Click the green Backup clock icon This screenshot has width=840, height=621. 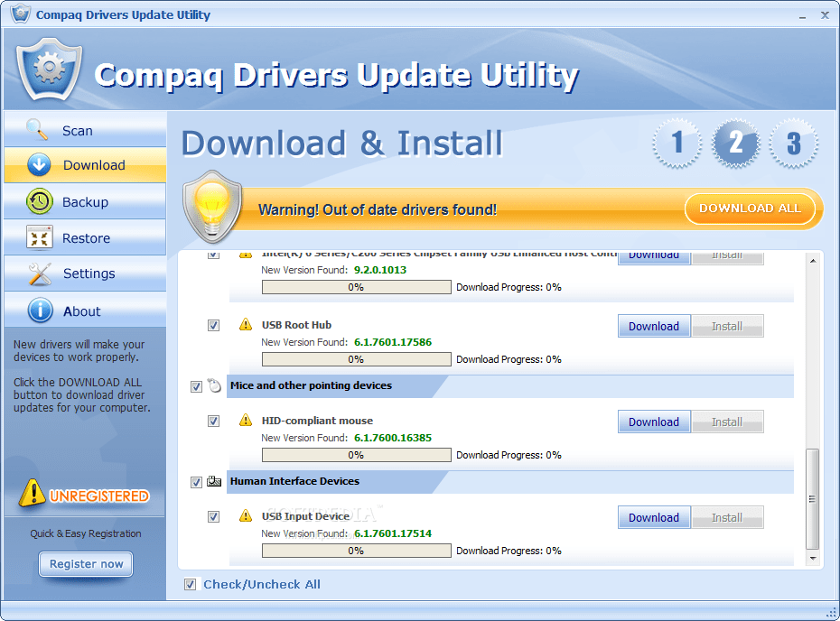[x=39, y=202]
